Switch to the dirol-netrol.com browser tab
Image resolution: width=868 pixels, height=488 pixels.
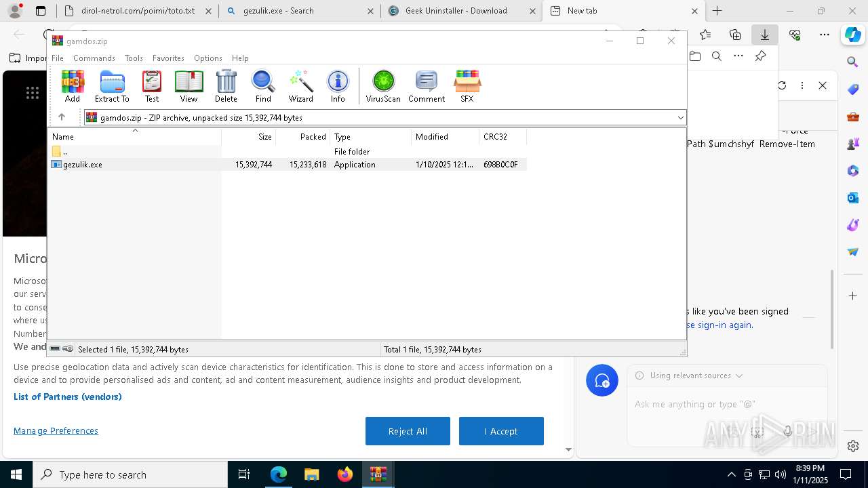[x=138, y=11]
